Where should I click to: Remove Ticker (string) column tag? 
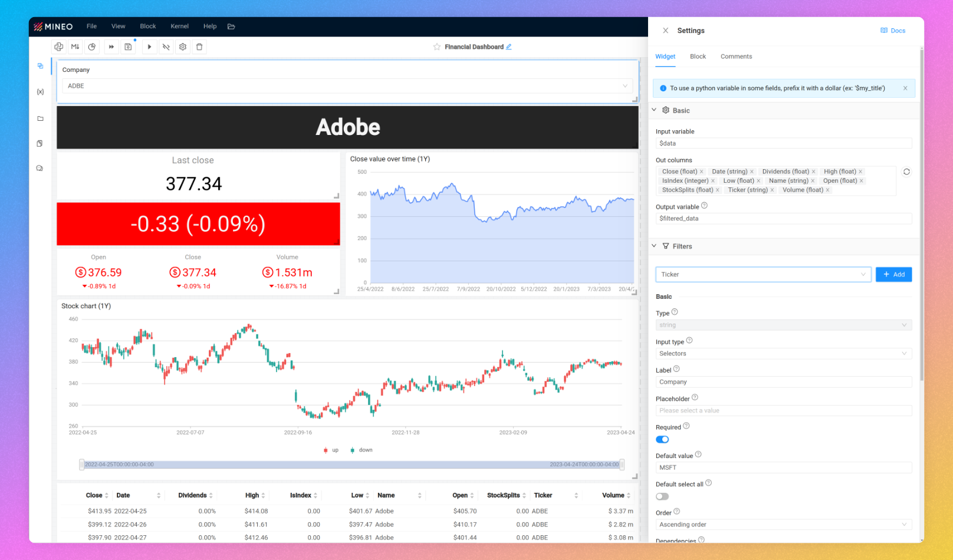pos(772,190)
